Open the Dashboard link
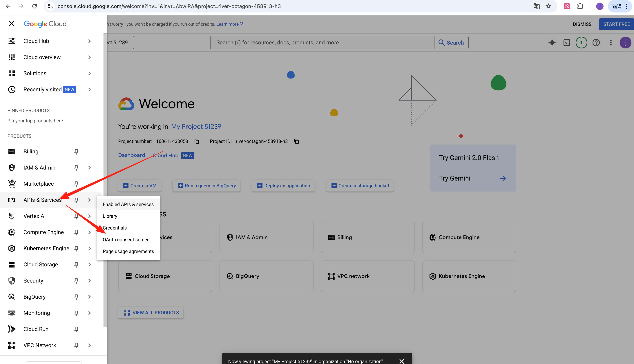 coord(132,155)
